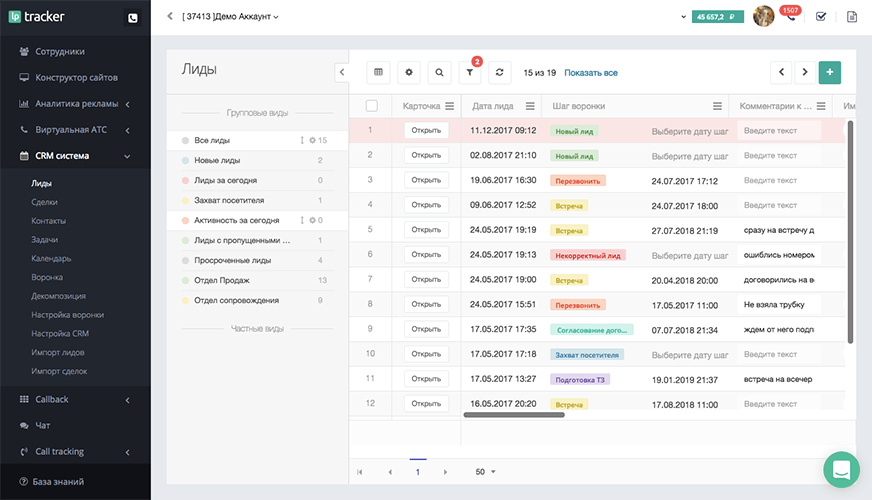Viewport: 872px width, 500px height.
Task: Click the horizontal table scrollbar
Action: (514, 414)
